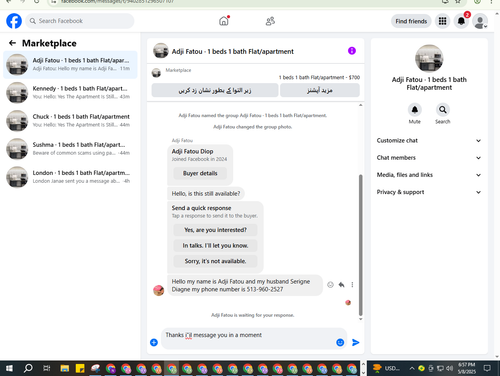The image size is (500, 376).
Task: Click the more options Urdu button
Action: coord(320,90)
